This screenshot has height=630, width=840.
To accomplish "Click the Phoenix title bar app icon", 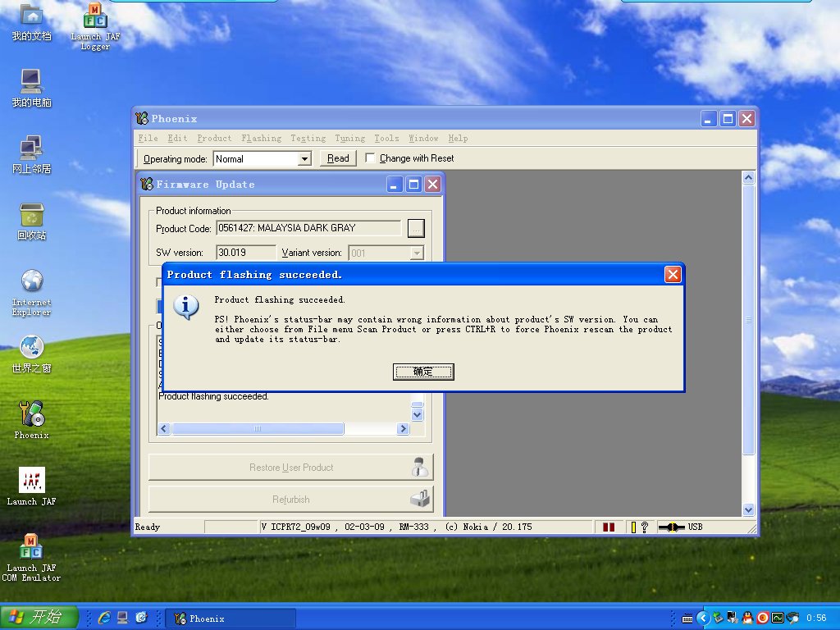I will click(142, 118).
